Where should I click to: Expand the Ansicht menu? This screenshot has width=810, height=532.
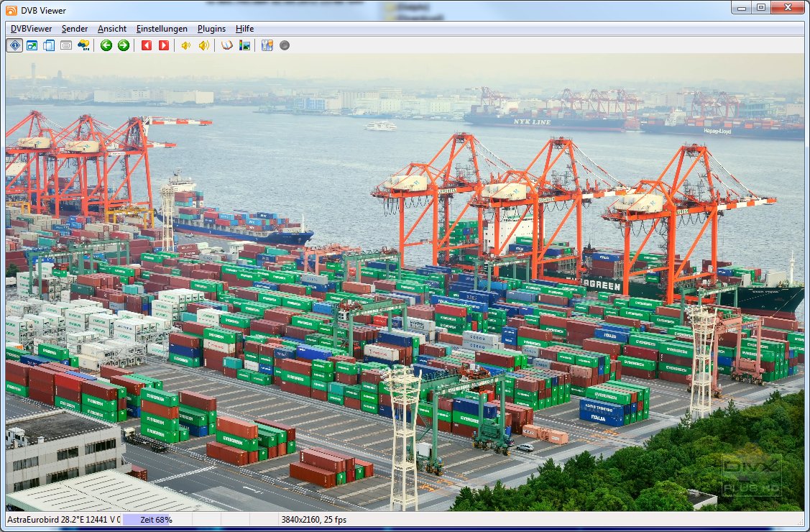click(x=112, y=29)
